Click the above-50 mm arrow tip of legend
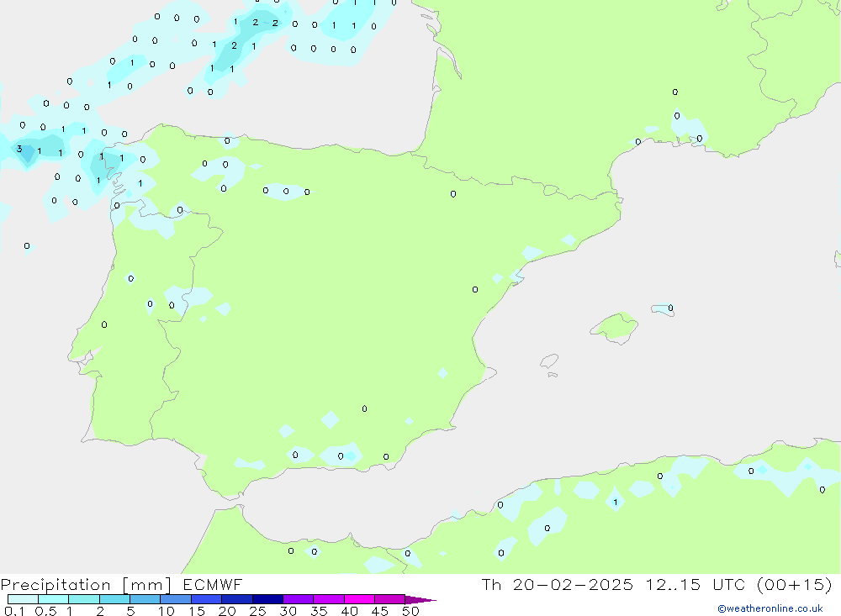The height and width of the screenshot is (616, 841). click(420, 600)
